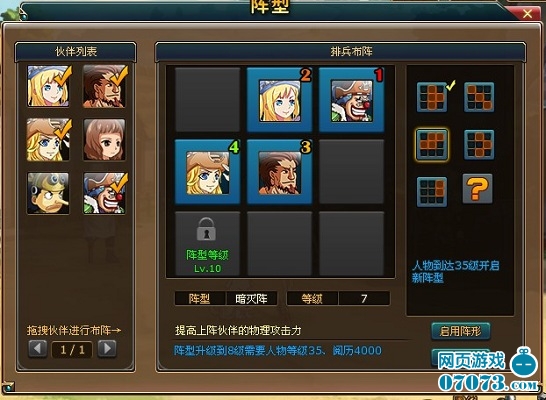
Task: Toggle the checked clown pirate partner
Action: 104,193
